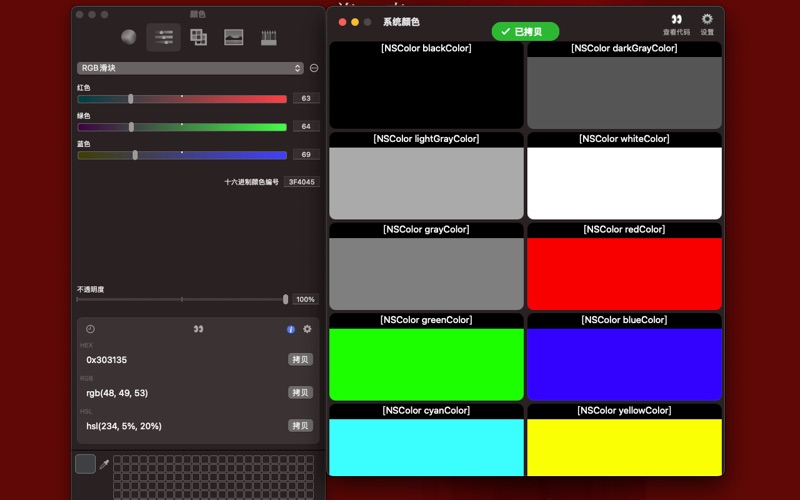Copy the hsl(234, 5%, 20%) value
Viewport: 800px width, 500px height.
300,426
